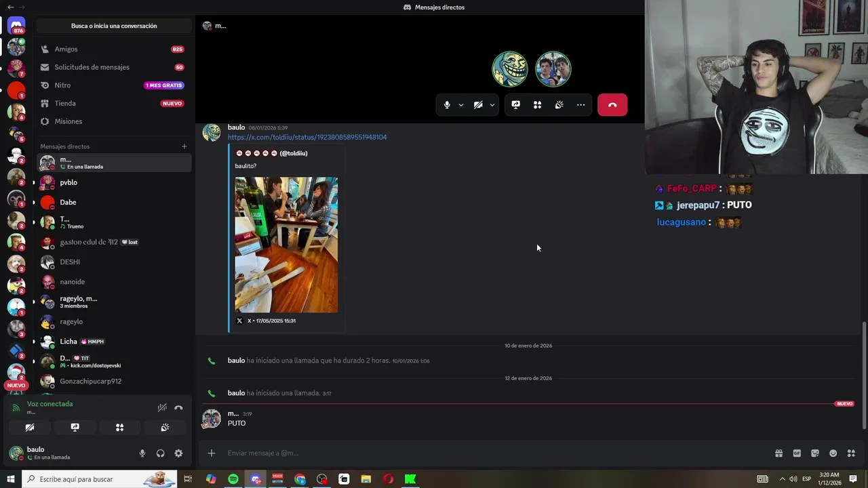The width and height of the screenshot is (868, 488).
Task: Open the soundboard from the call bar
Action: click(x=559, y=105)
